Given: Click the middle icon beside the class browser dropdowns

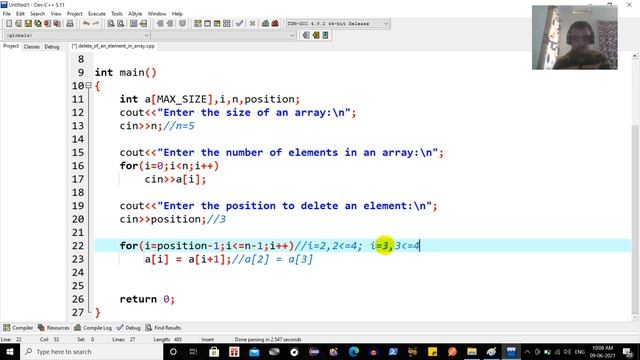Looking at the screenshot, I should 316,36.
